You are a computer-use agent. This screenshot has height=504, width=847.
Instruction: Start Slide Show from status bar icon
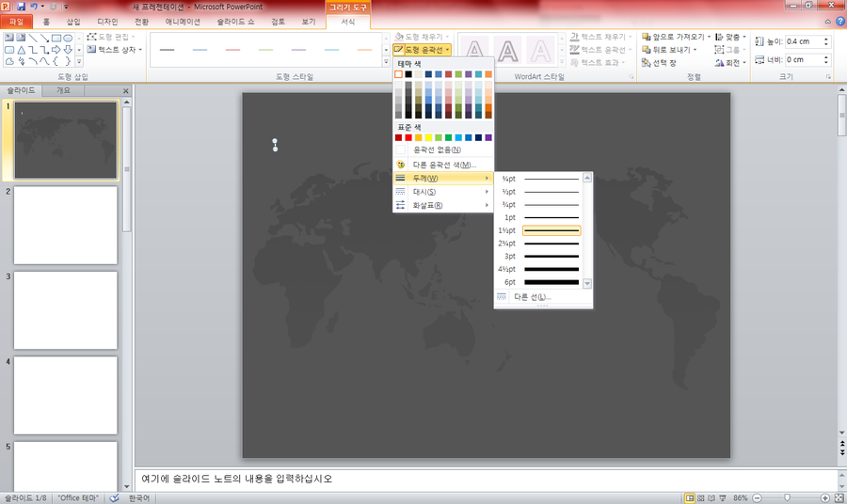(723, 498)
